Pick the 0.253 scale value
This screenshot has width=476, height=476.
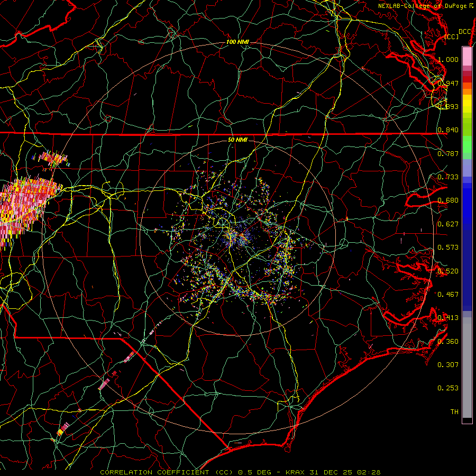(x=448, y=388)
